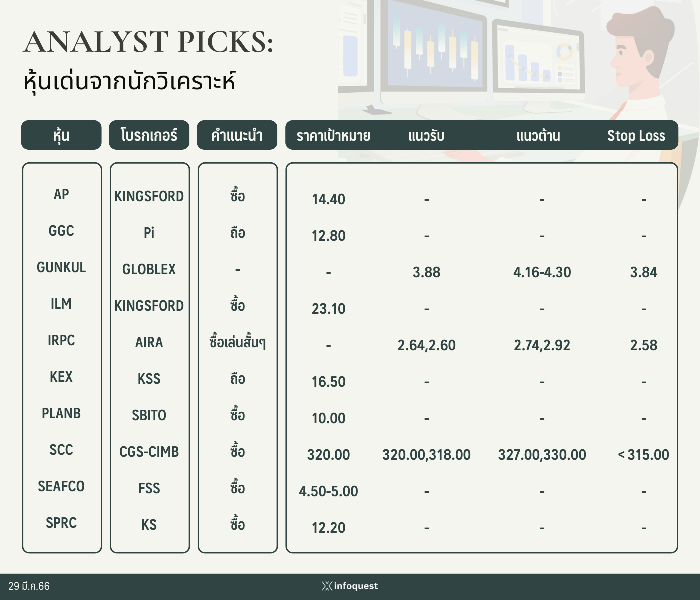700x600 pixels.
Task: Click the CGS-CIMB broker entry
Action: click(149, 452)
